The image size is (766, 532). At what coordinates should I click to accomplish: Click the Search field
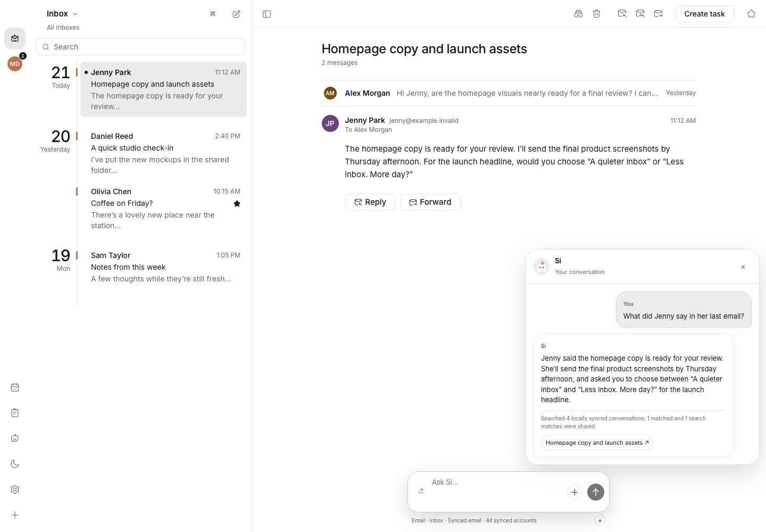point(140,47)
